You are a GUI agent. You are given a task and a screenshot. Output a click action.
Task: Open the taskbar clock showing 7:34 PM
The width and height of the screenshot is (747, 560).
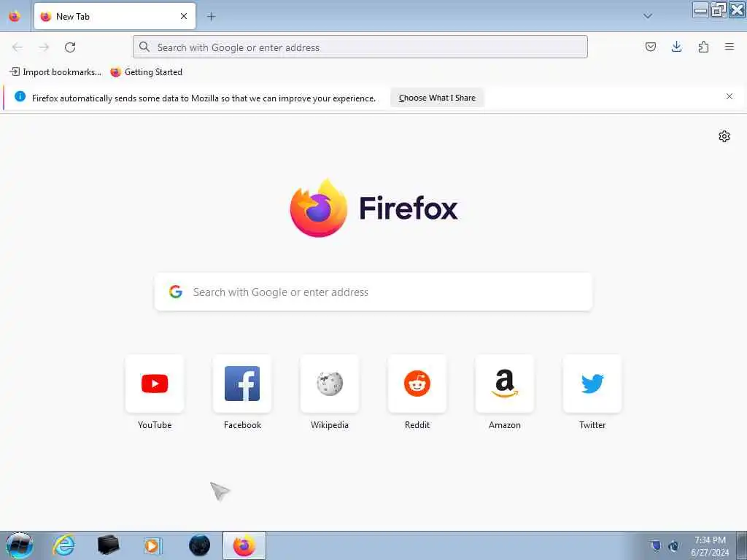(x=710, y=546)
